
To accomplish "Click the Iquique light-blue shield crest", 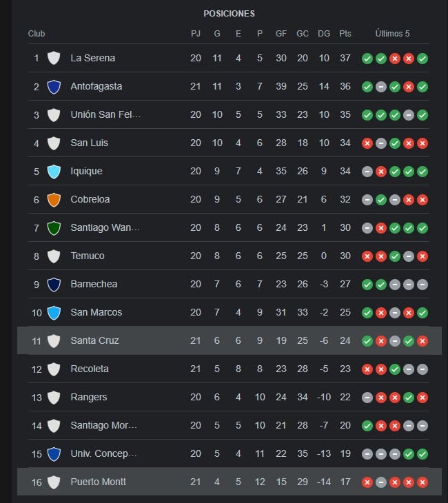I will tap(54, 172).
